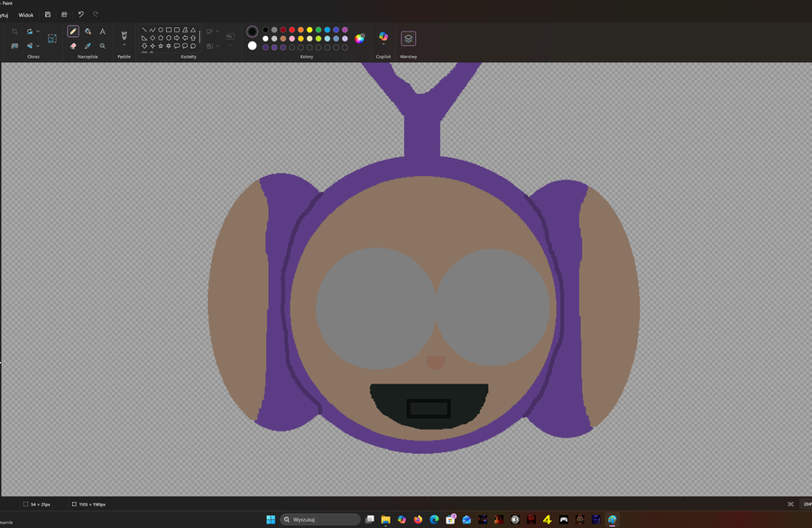
Task: Select the Eraser tool
Action: click(73, 46)
